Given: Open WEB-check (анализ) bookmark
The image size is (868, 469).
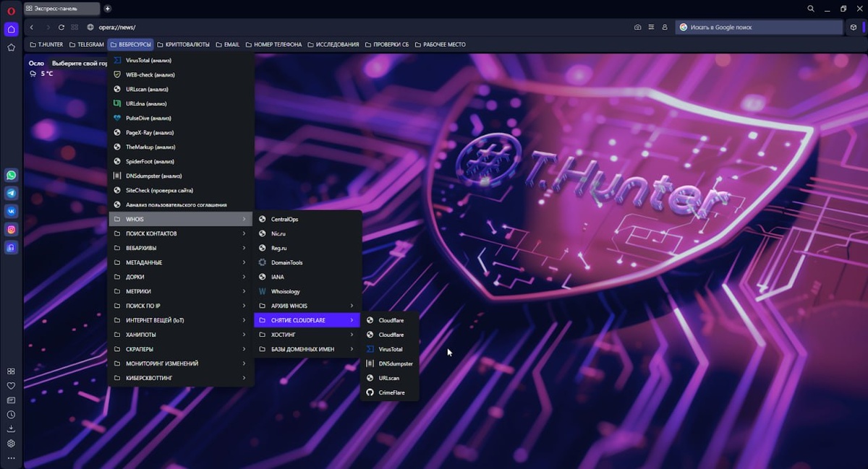Looking at the screenshot, I should point(181,74).
